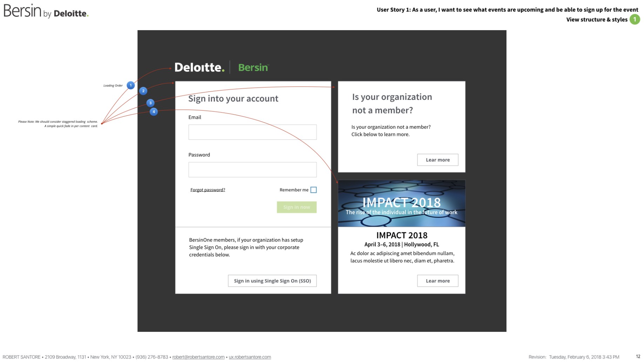644x362 pixels.
Task: Click the Email input field
Action: click(253, 132)
